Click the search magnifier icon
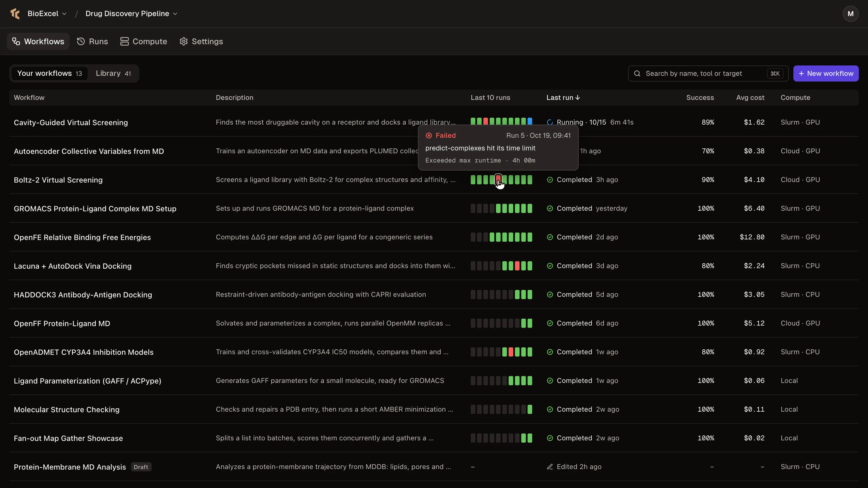This screenshot has height=488, width=868. coord(637,73)
